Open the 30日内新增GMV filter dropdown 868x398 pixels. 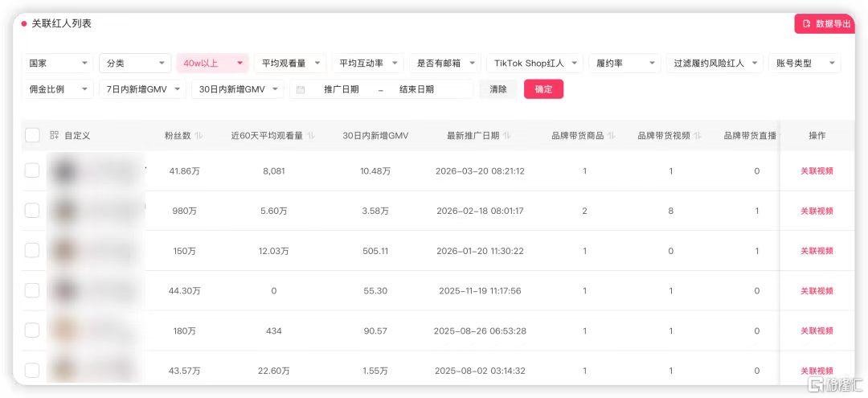(237, 89)
